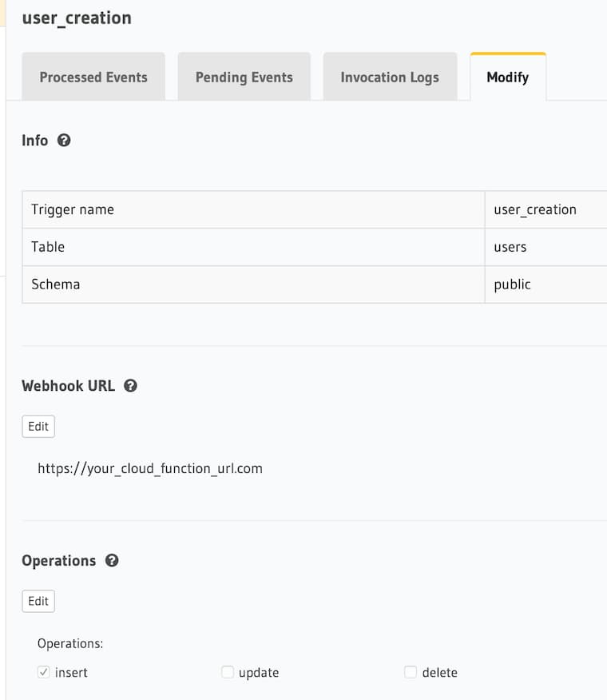Switch to the Pending Events tab
Image resolution: width=607 pixels, height=700 pixels.
[244, 78]
